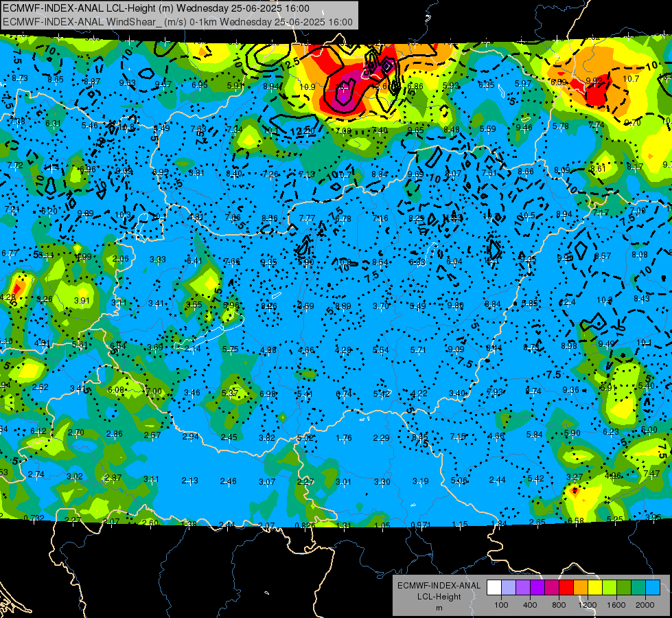This screenshot has height=618, width=672.
Task: Click the grid value '1.15'
Action: [x=460, y=525]
